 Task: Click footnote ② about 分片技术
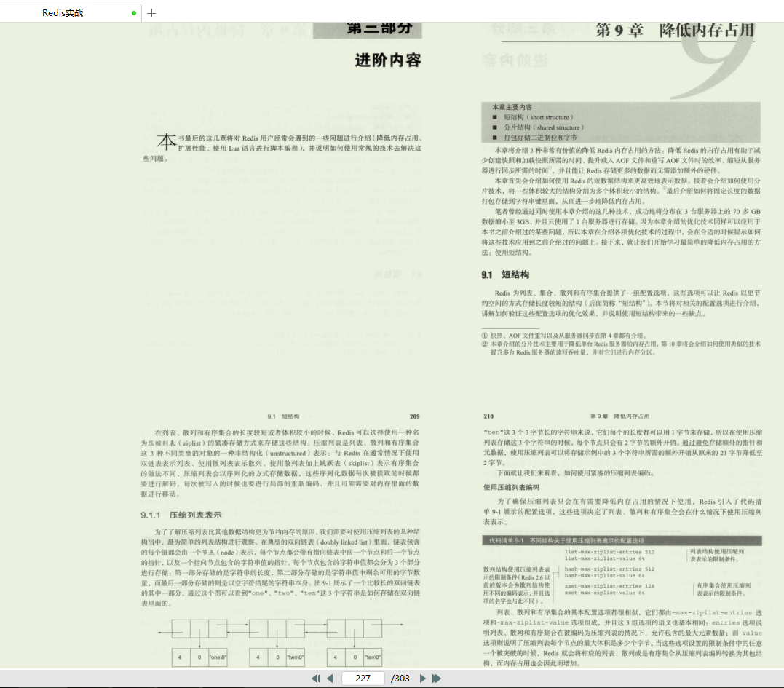coord(621,348)
